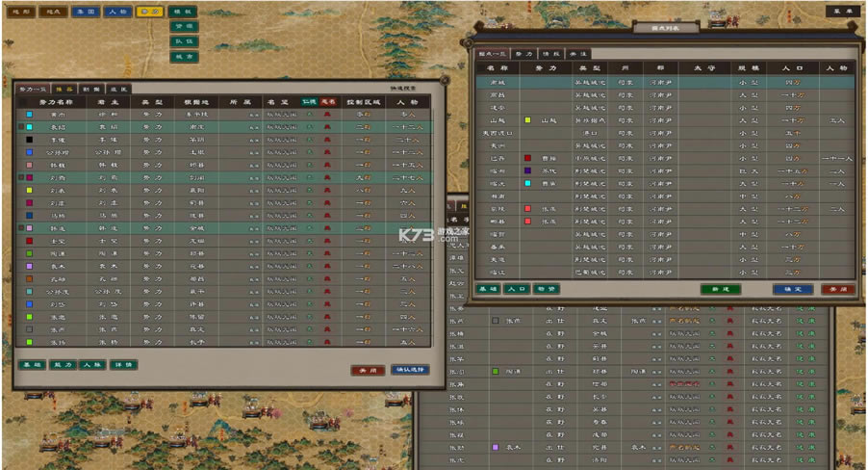Image resolution: width=868 pixels, height=470 pixels.
Task: Click the green 新建 button in city panel
Action: coord(720,289)
